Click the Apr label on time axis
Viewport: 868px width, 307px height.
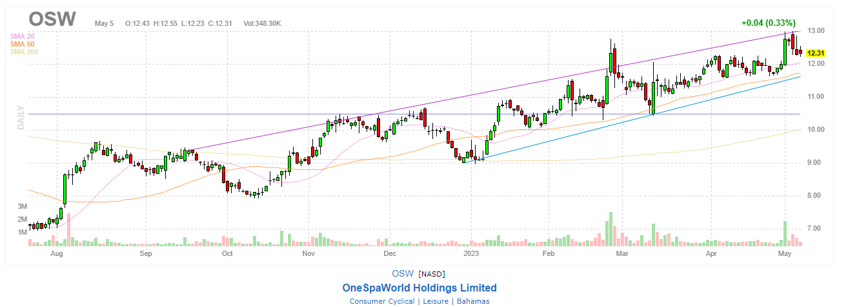coord(711,255)
